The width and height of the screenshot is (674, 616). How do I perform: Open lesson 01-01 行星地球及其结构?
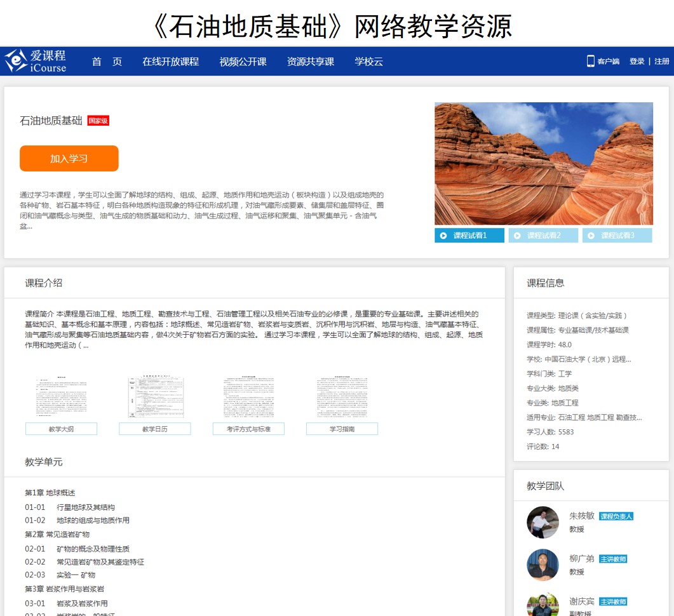click(85, 507)
